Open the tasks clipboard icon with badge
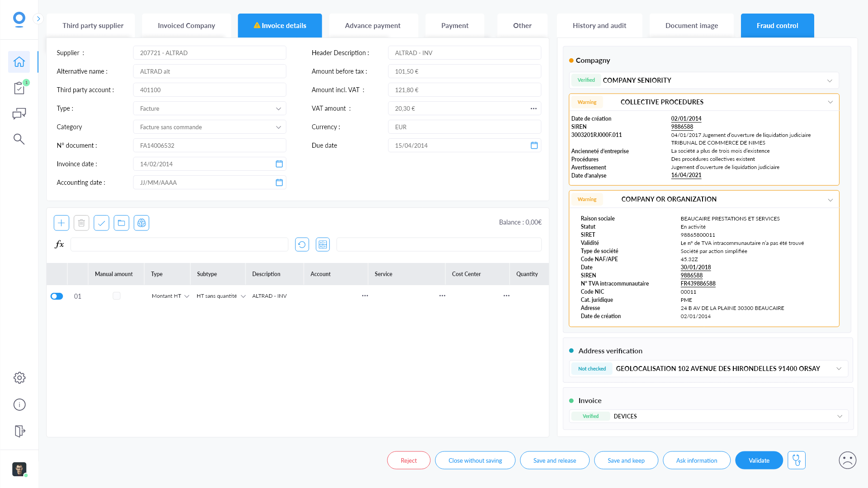This screenshot has width=868, height=488. (19, 88)
